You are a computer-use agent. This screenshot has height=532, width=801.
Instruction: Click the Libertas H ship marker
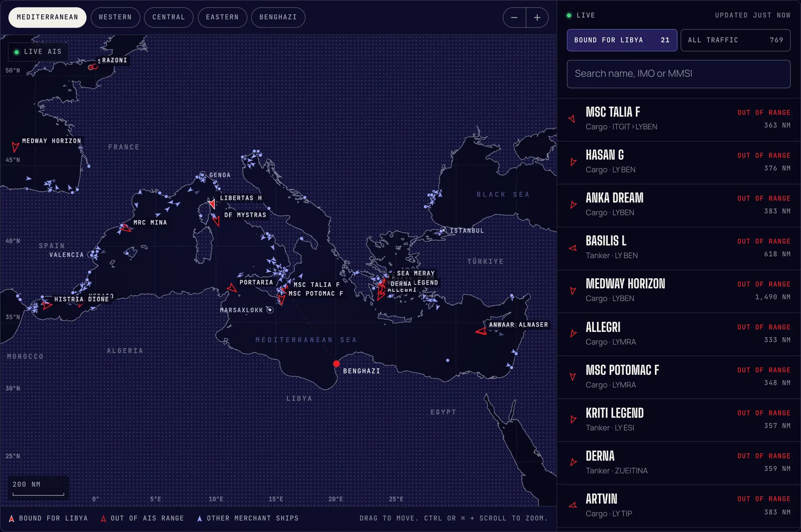point(212,204)
